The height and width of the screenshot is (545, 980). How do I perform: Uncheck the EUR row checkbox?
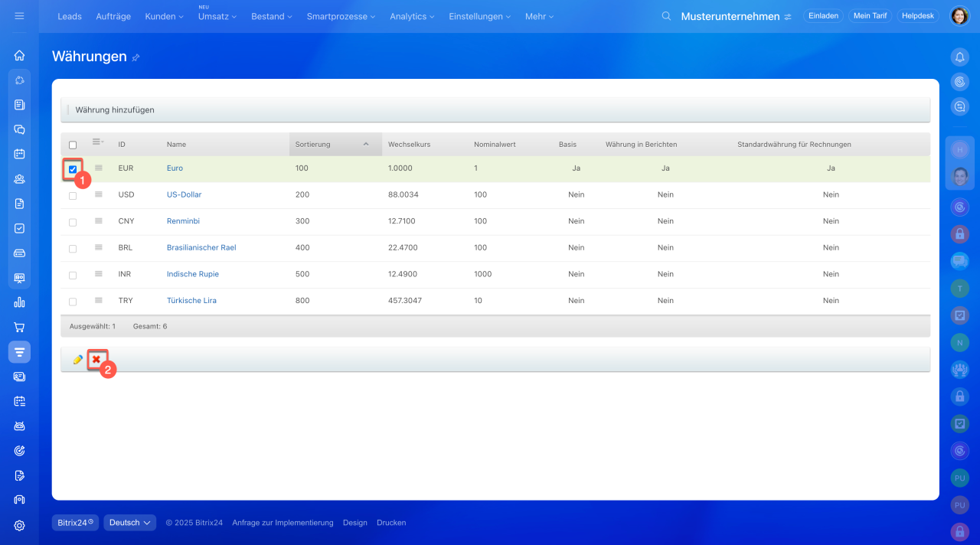point(73,169)
